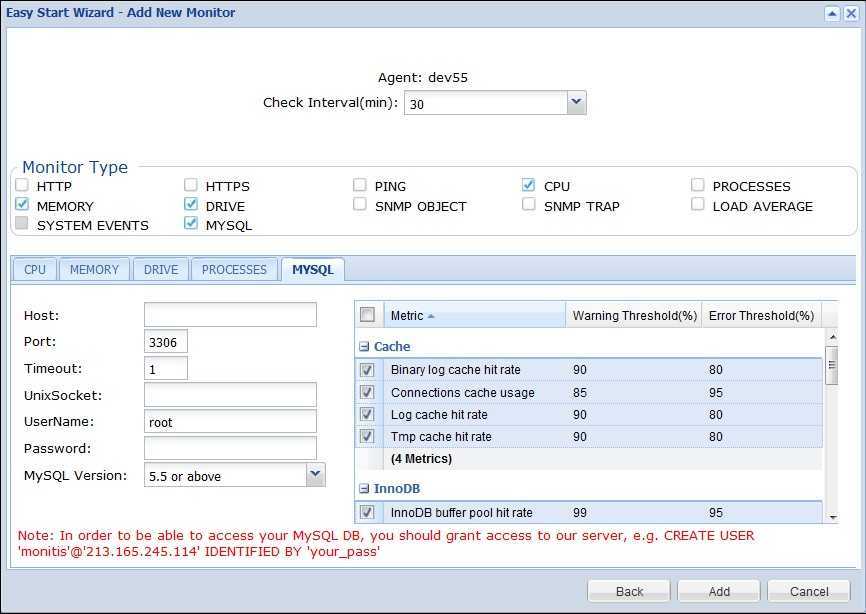Click the Error Threshold(%) column header
This screenshot has width=866, height=614.
pyautogui.click(x=762, y=315)
